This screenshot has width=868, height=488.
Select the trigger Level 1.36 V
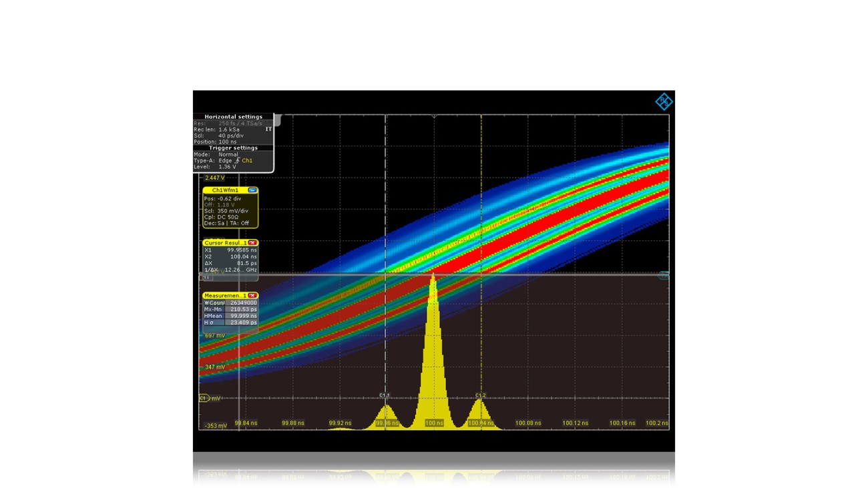[x=228, y=167]
